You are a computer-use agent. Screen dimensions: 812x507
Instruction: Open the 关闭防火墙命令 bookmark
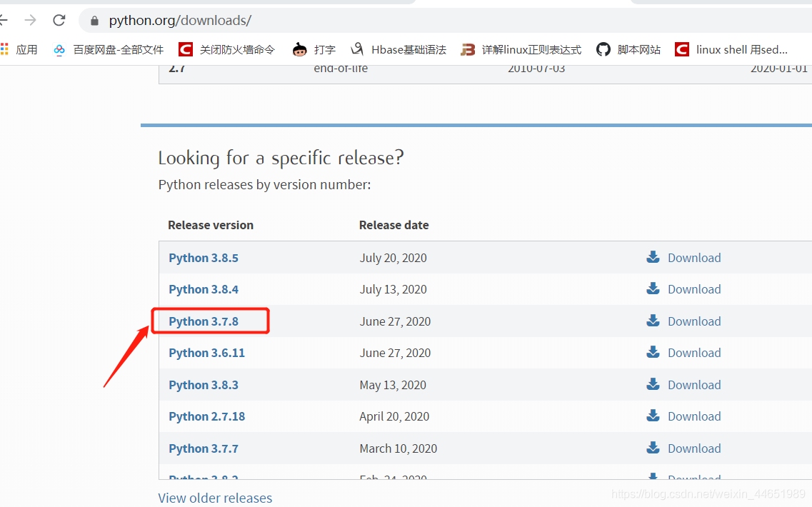coord(226,50)
